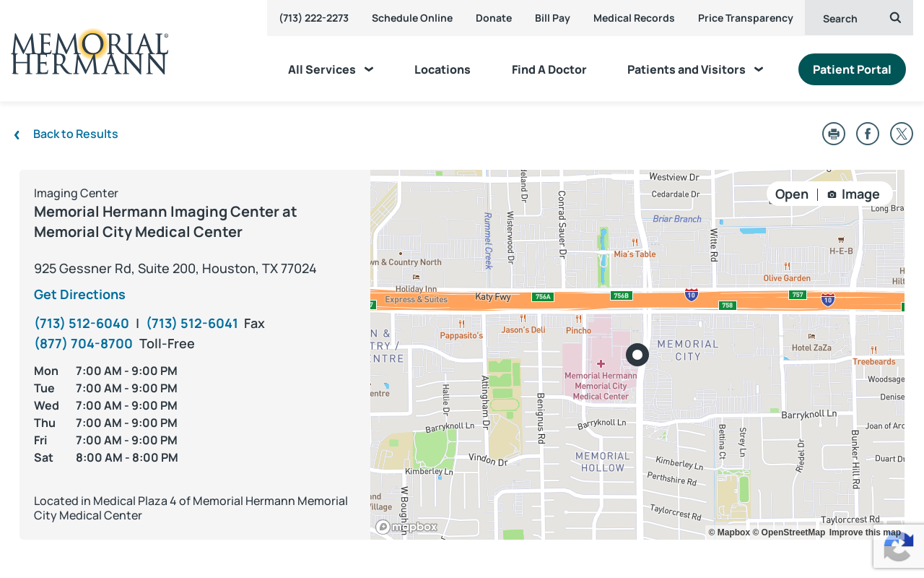924x578 pixels.
Task: Click Saturday hours 8:00 AM - 8:00 PM
Action: [x=127, y=458]
